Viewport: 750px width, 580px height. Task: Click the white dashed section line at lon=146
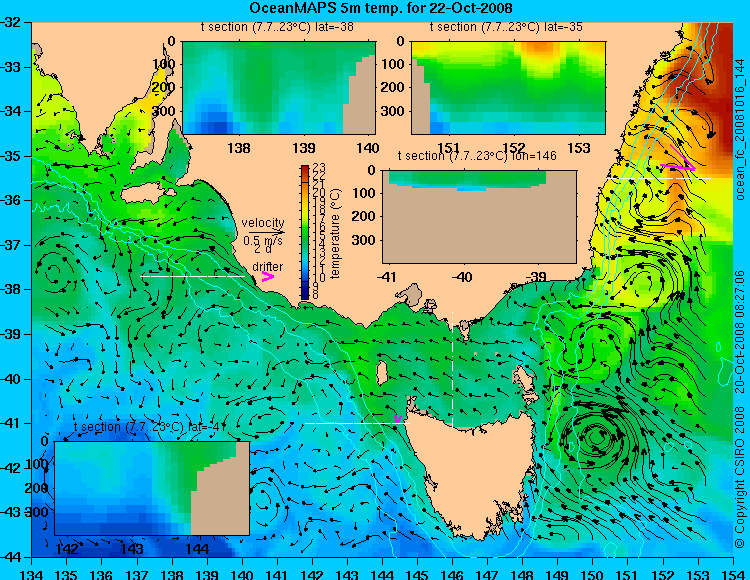(452, 369)
